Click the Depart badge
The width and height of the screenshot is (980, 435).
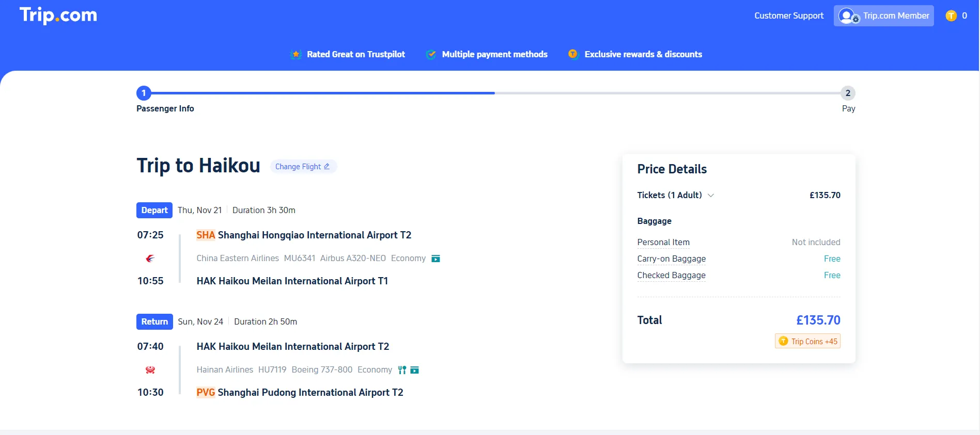click(154, 210)
